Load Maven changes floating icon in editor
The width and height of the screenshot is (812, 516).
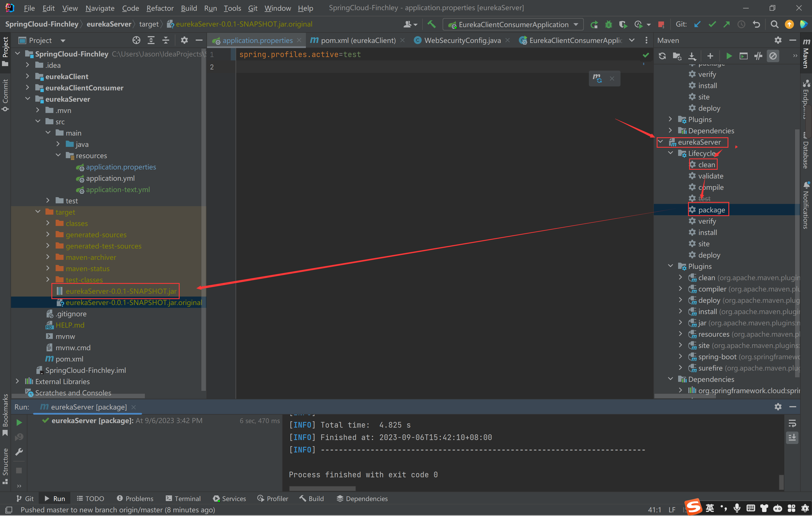(x=597, y=79)
